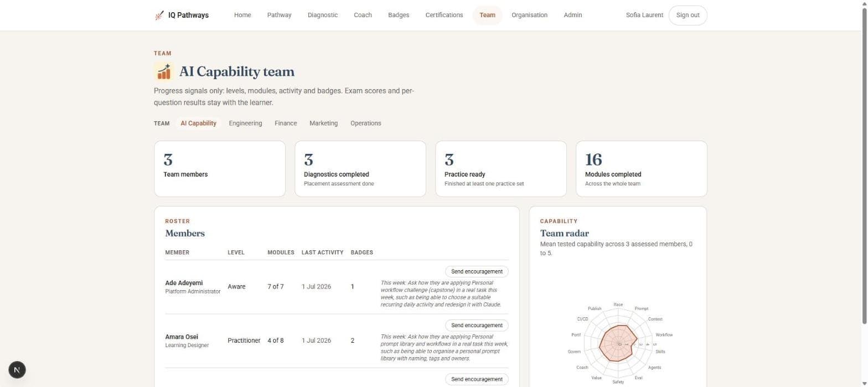Image resolution: width=868 pixels, height=387 pixels.
Task: Open the Diagnostic nav item
Action: pyautogui.click(x=323, y=15)
